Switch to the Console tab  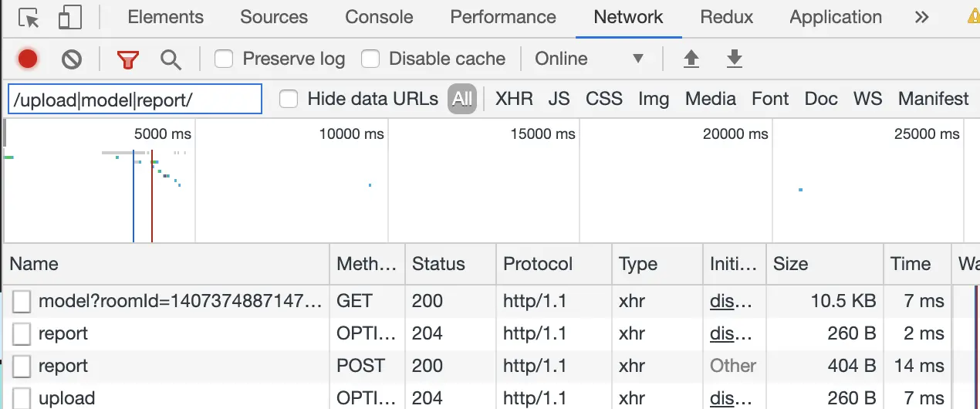(x=379, y=18)
